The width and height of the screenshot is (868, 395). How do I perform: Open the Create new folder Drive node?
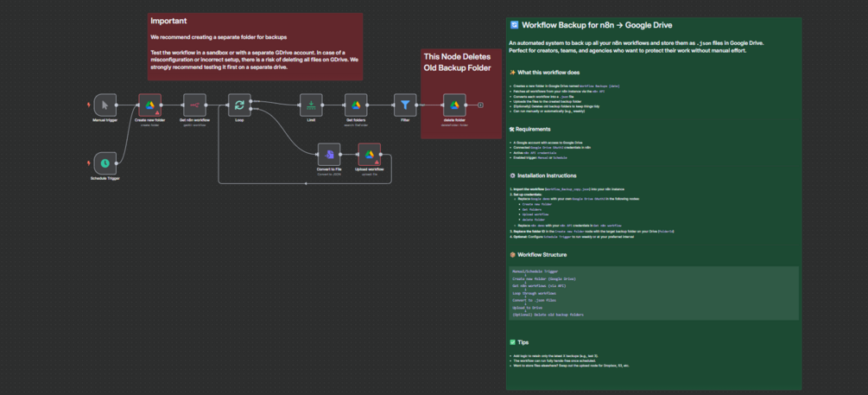pos(149,105)
